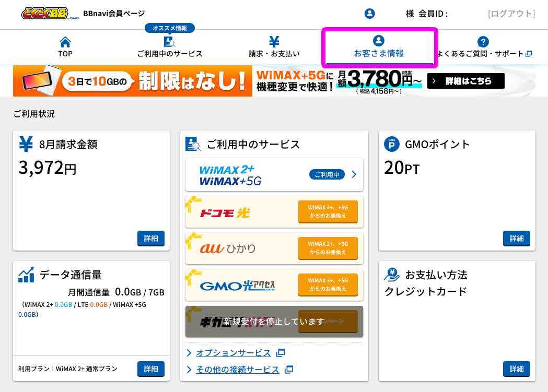Click the お支払い方法 hand-coin icon

(x=392, y=275)
